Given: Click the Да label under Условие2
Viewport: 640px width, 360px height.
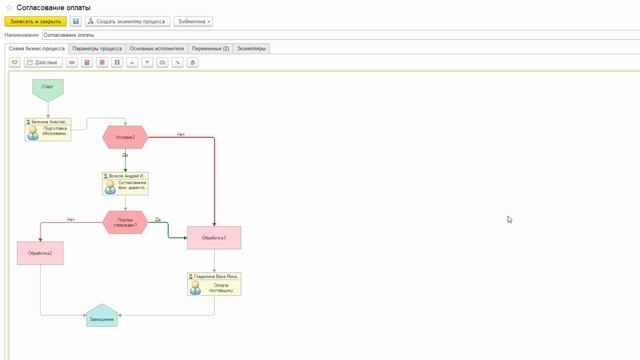Looking at the screenshot, I should pos(125,155).
